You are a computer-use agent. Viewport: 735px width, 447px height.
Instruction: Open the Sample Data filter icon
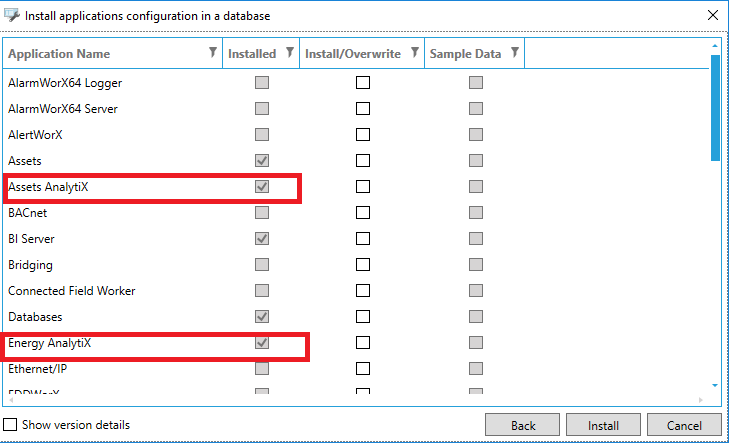pos(514,53)
